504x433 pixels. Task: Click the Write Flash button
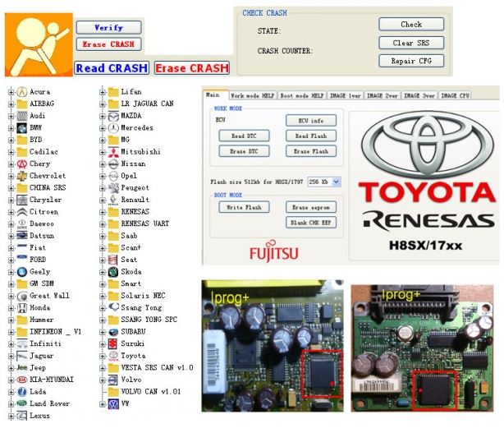pos(243,208)
